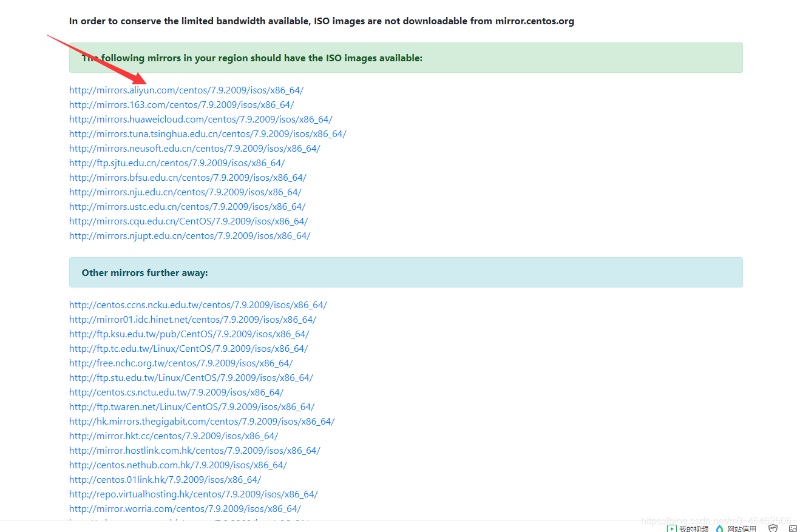Image resolution: width=797 pixels, height=532 pixels.
Task: Visit the mirror01.idc.hinet.net link
Action: click(x=193, y=320)
